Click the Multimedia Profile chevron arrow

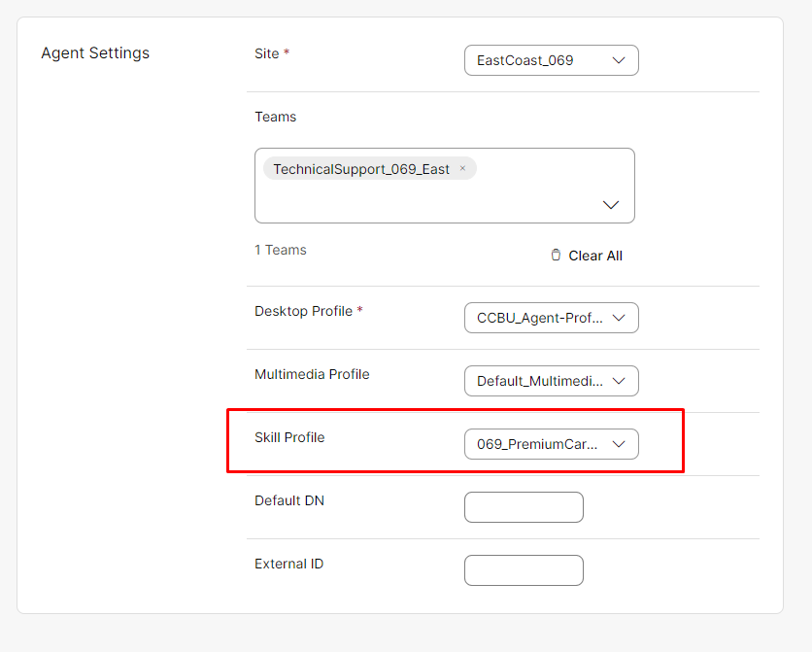point(619,381)
